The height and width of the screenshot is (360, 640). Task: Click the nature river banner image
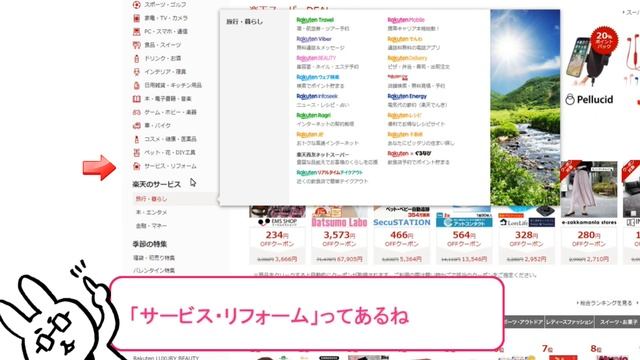tap(525, 107)
